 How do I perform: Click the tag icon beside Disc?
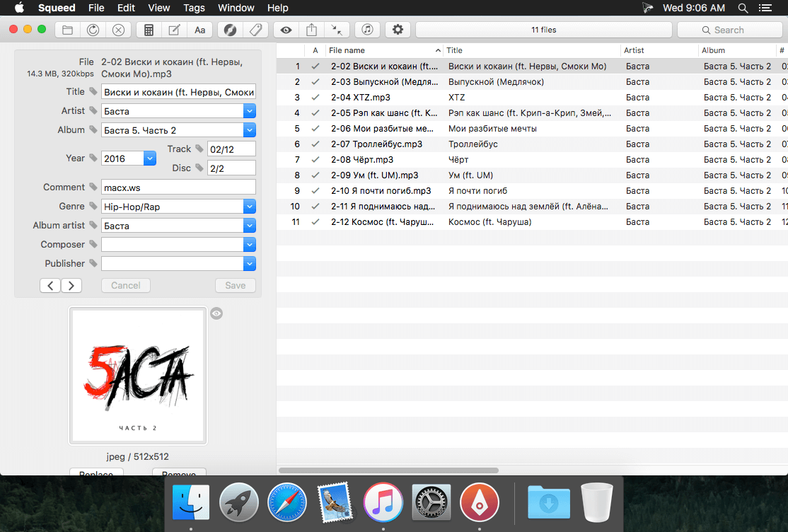[x=199, y=168]
